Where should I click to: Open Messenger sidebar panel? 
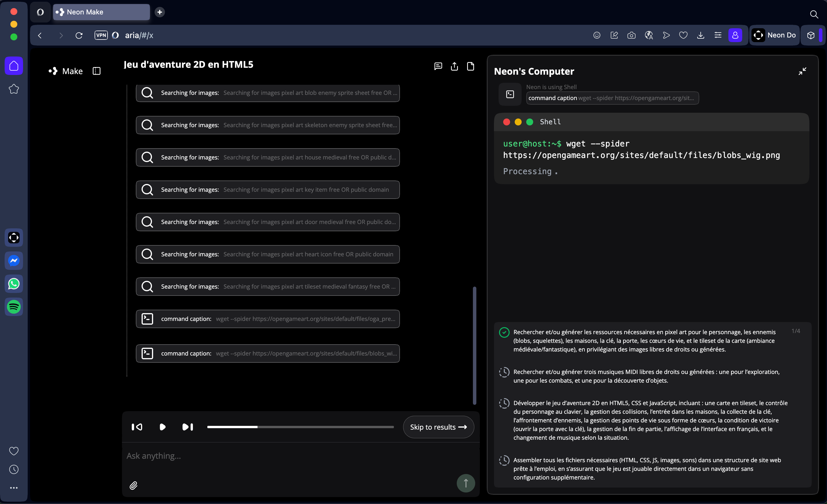pos(14,261)
